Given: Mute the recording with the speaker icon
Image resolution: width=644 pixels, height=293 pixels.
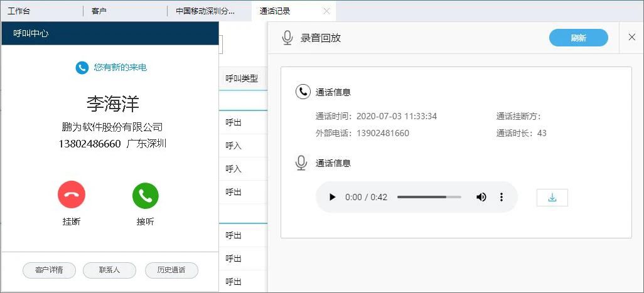Looking at the screenshot, I should (481, 197).
